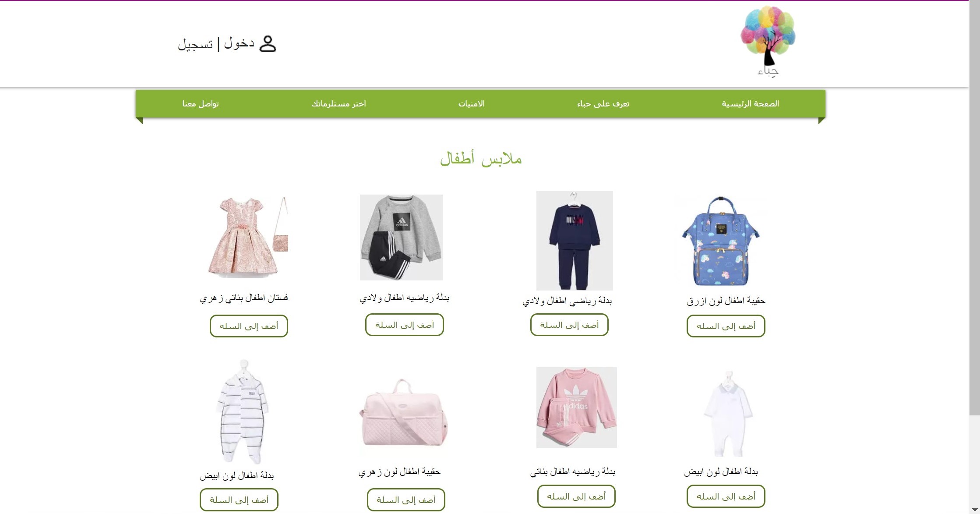Open the تسجيل register link

[x=195, y=44]
